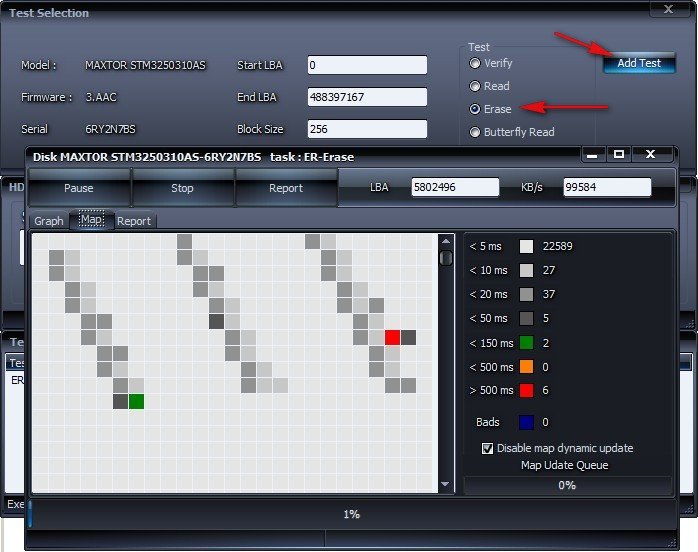Click the Start LBA input field
Image resolution: width=698 pixels, height=552 pixels.
click(x=367, y=65)
